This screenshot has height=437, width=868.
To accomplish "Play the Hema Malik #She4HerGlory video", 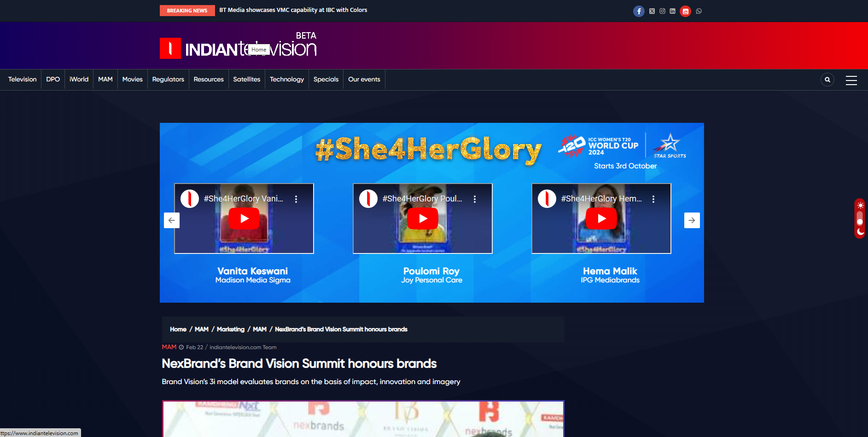I will [x=601, y=218].
